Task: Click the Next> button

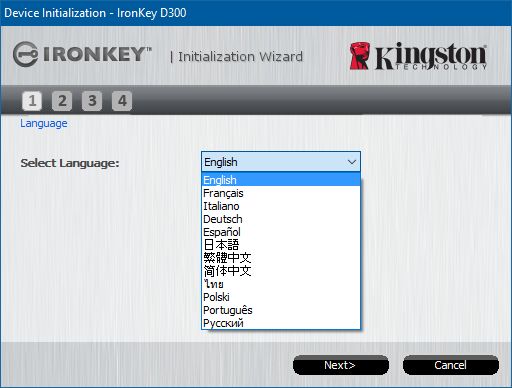Action: click(341, 365)
